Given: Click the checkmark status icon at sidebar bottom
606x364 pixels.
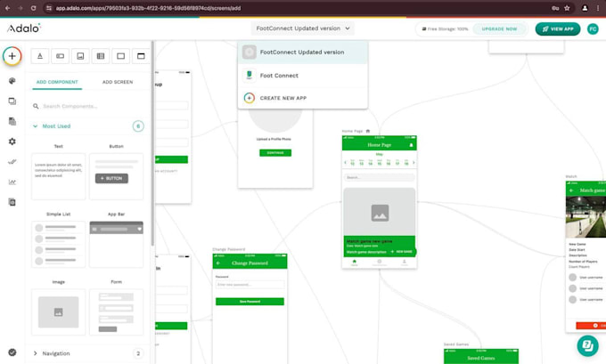Looking at the screenshot, I should click(12, 352).
